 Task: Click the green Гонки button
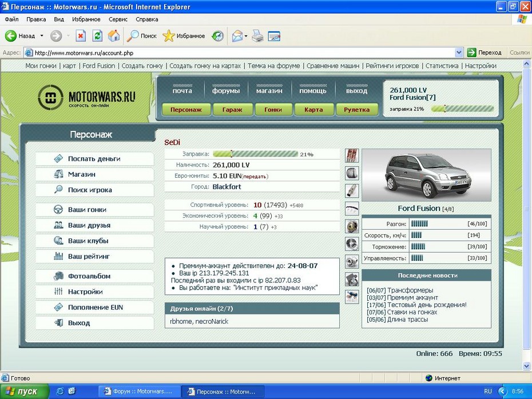tap(273, 110)
